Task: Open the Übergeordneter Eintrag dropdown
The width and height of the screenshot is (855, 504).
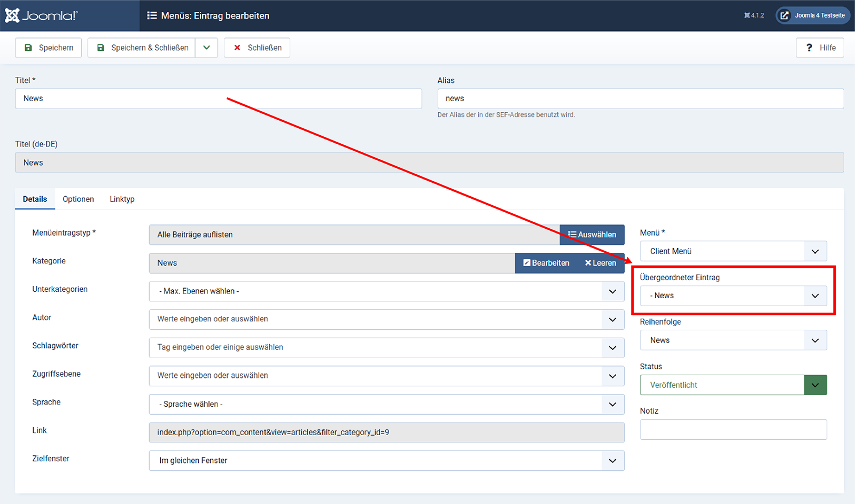Action: tap(733, 296)
